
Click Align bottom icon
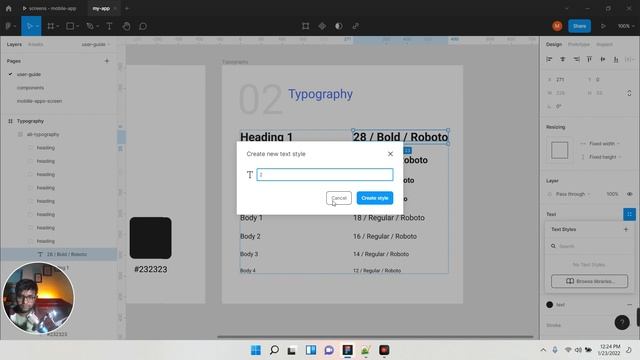click(616, 60)
